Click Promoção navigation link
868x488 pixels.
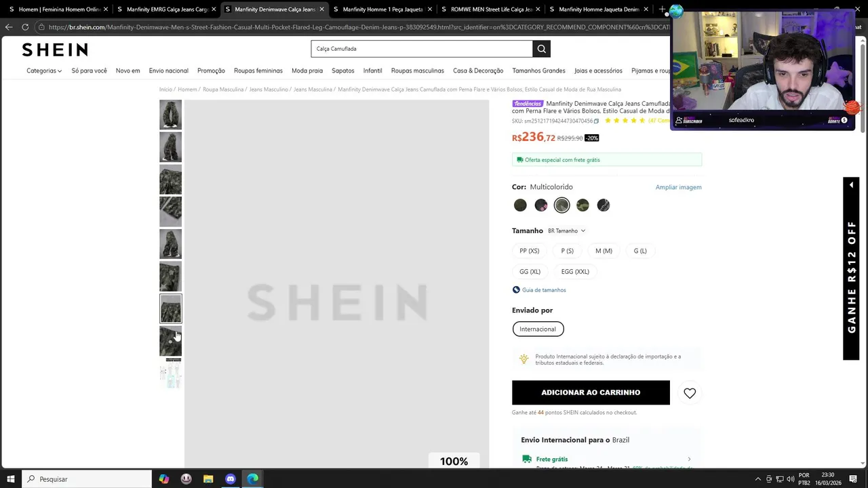point(211,70)
